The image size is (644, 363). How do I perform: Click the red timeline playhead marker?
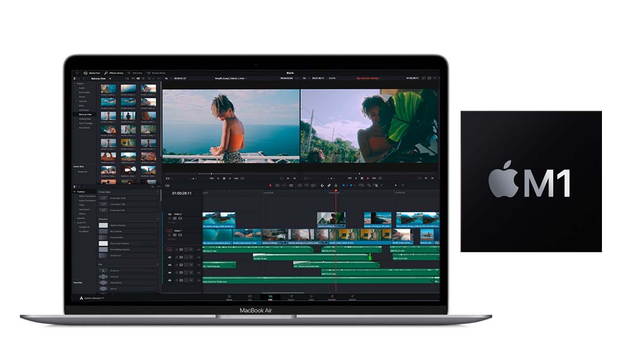click(336, 191)
